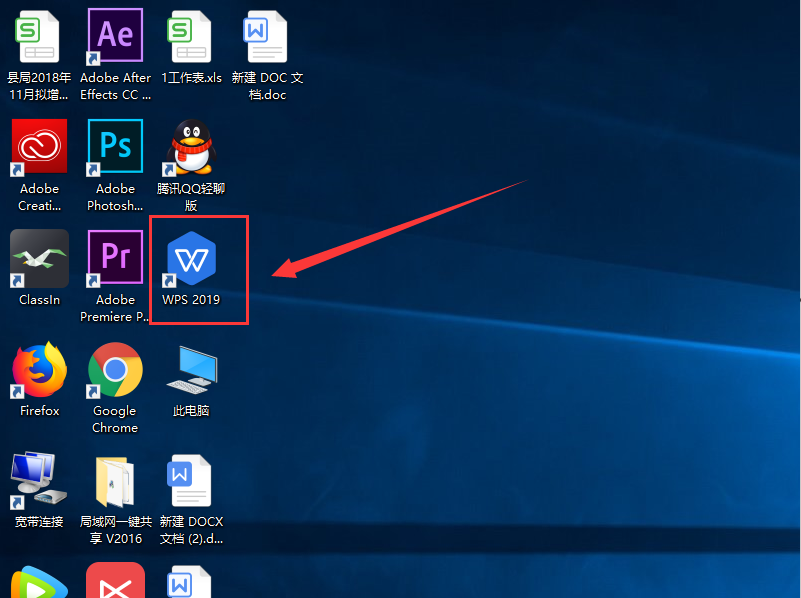Screen dimensions: 801x598
Task: Click the Adobe Premiere Pro icon
Action: 115,257
